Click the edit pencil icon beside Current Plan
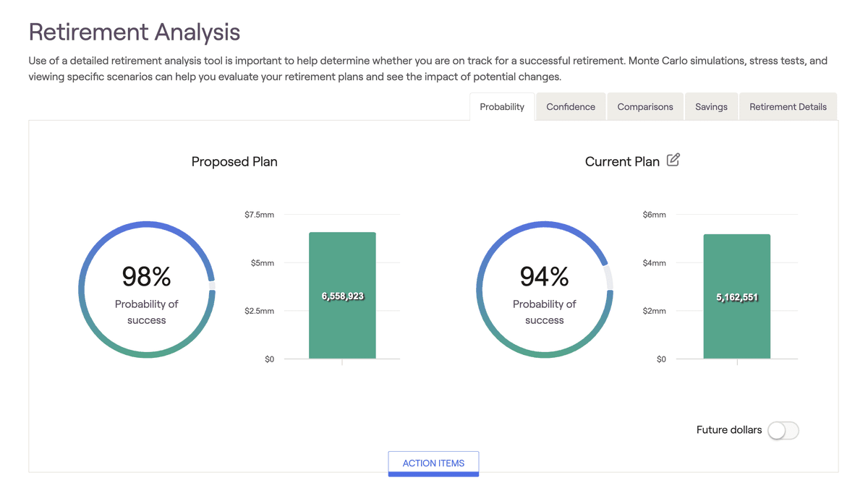Image resolution: width=868 pixels, height=501 pixels. (673, 160)
